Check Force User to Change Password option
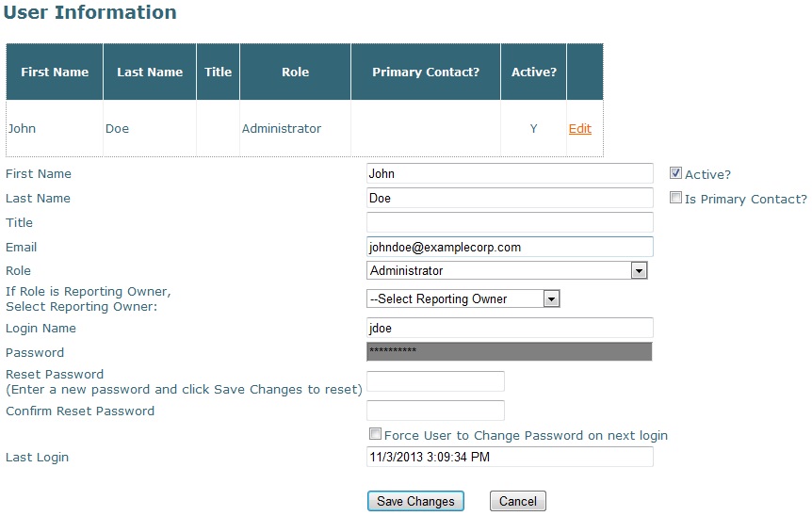 (x=376, y=434)
